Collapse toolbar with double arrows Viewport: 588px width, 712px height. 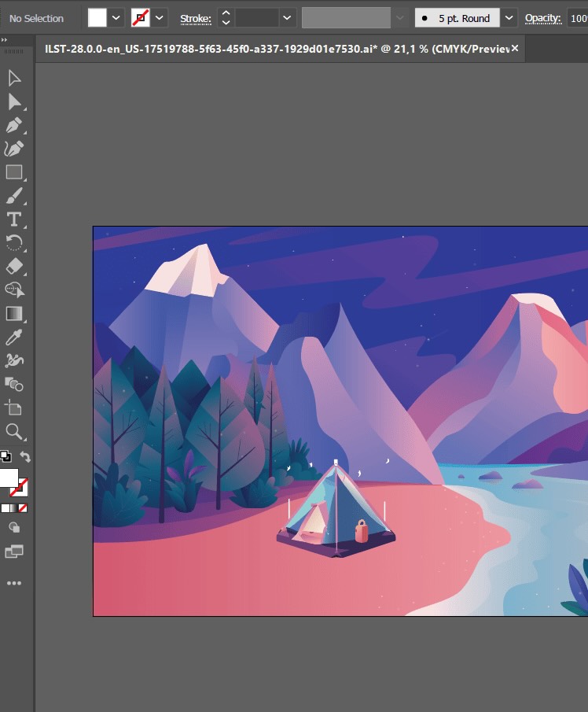pos(4,40)
